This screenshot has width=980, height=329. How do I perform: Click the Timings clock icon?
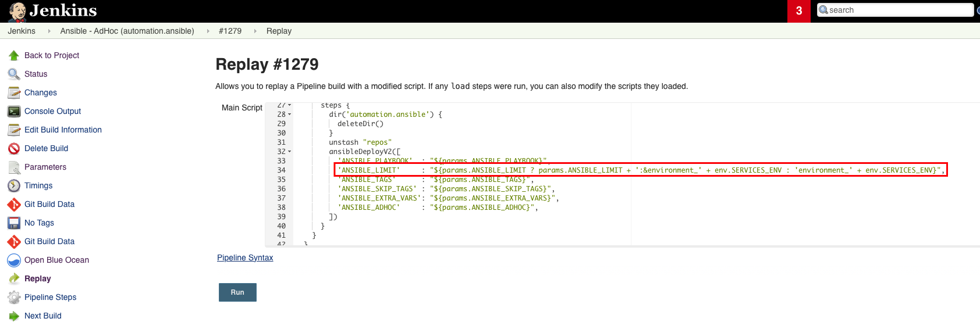[x=14, y=185]
